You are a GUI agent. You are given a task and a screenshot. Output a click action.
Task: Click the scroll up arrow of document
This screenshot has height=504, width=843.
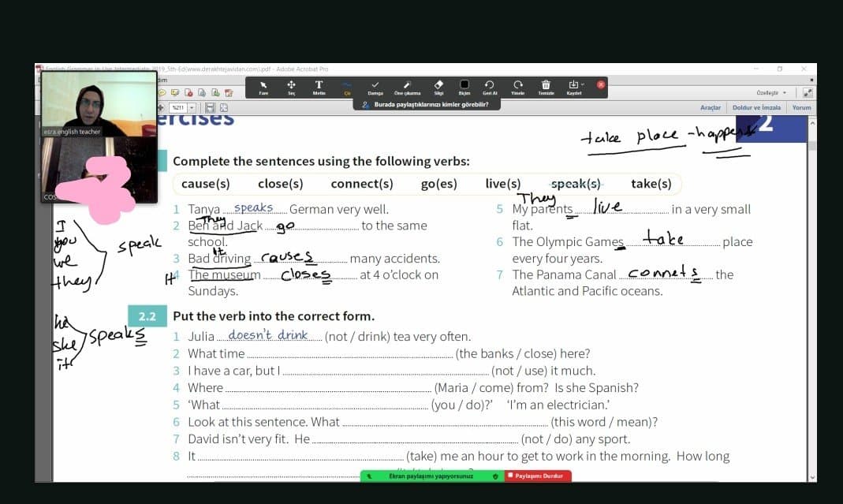(x=811, y=122)
